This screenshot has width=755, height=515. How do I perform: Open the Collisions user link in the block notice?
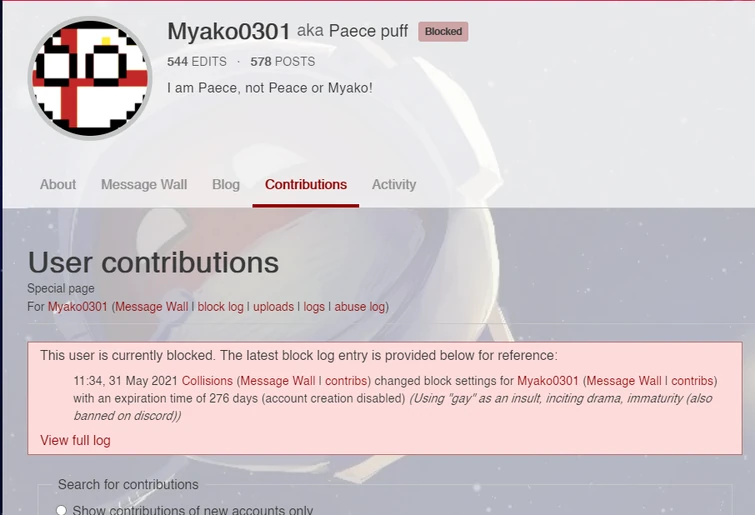(207, 381)
